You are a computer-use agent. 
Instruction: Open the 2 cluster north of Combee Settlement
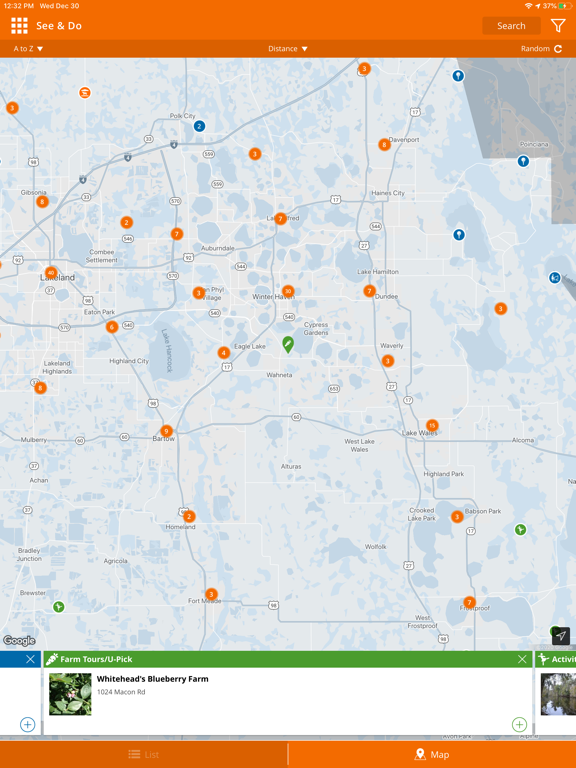pos(126,222)
